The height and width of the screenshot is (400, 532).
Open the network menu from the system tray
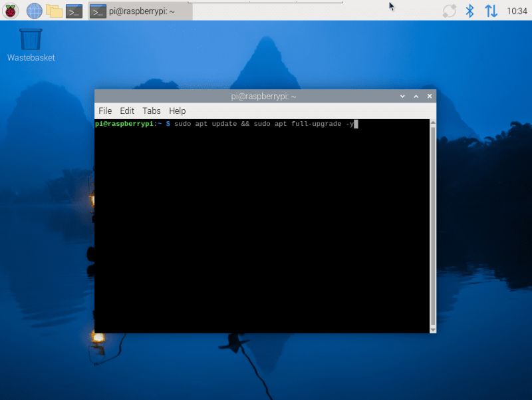click(490, 10)
